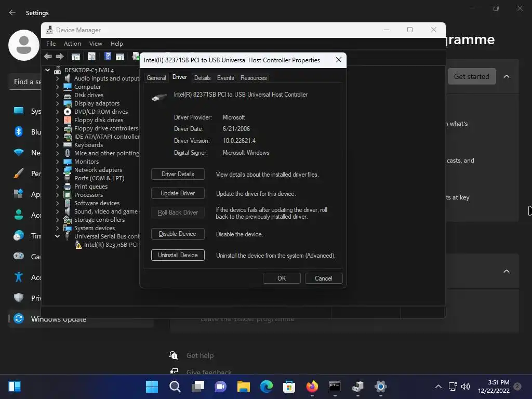Open the View menu
The image size is (532, 399).
click(x=96, y=44)
